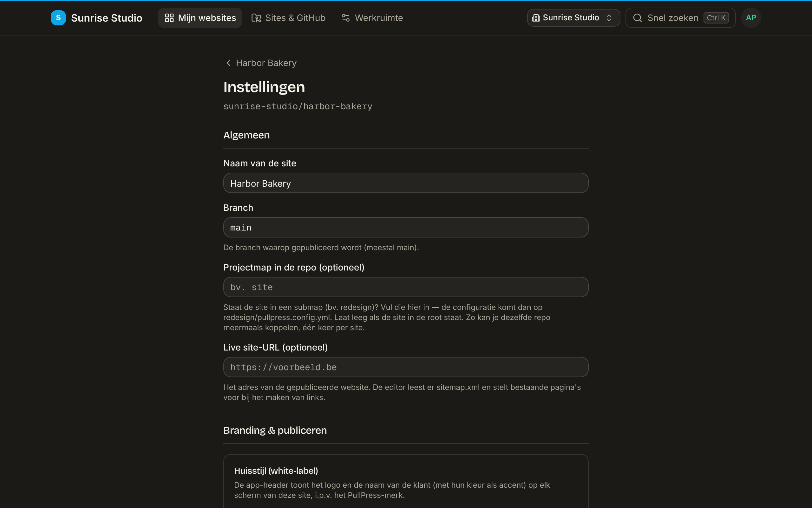This screenshot has width=812, height=508.
Task: Open the AP user avatar menu
Action: [x=750, y=18]
